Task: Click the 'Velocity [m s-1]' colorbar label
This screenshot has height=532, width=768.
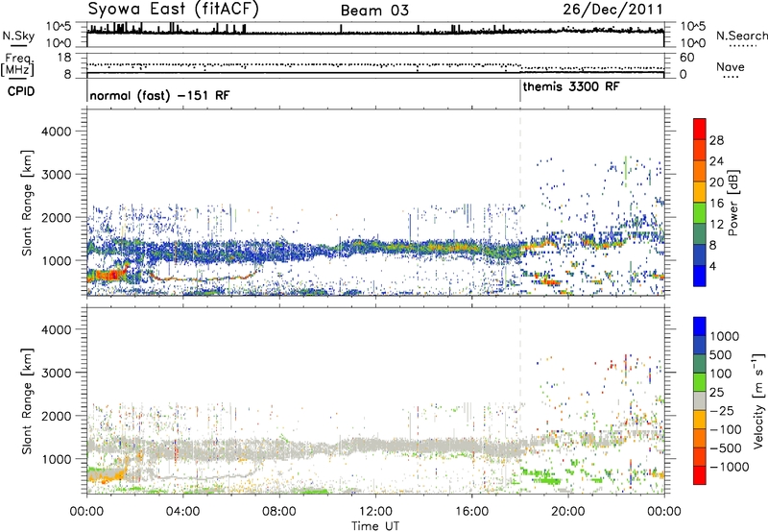Action: [x=758, y=399]
